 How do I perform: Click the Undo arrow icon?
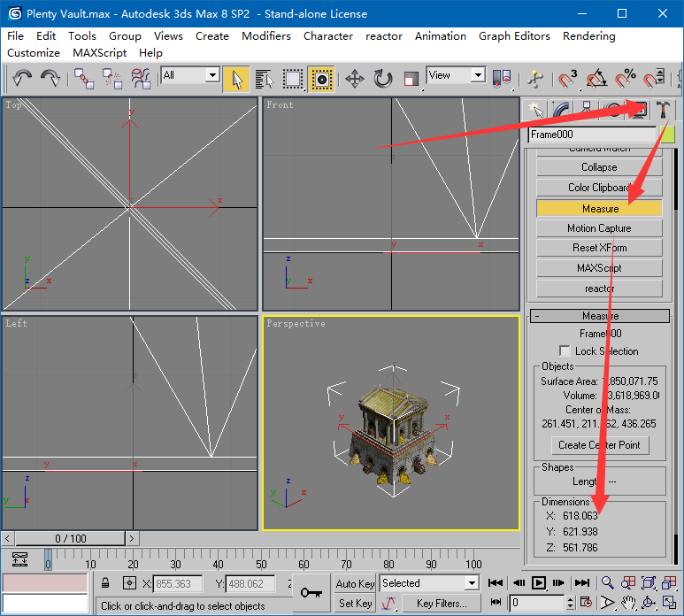click(x=22, y=79)
